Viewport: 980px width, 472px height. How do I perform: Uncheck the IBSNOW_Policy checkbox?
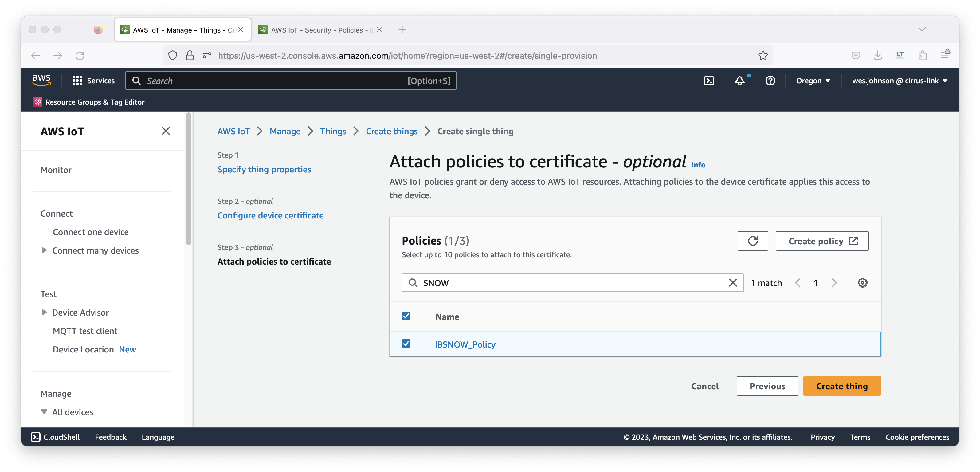tap(406, 343)
